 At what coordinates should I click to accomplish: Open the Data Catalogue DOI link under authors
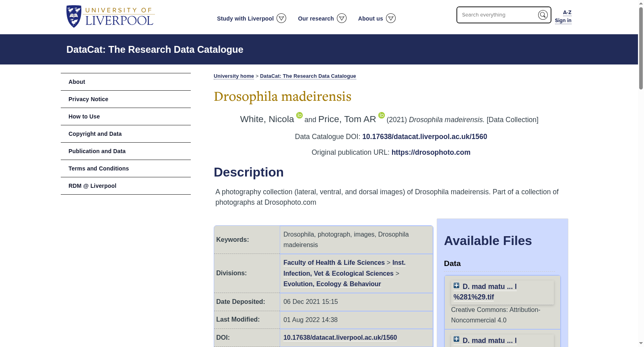pos(425,137)
